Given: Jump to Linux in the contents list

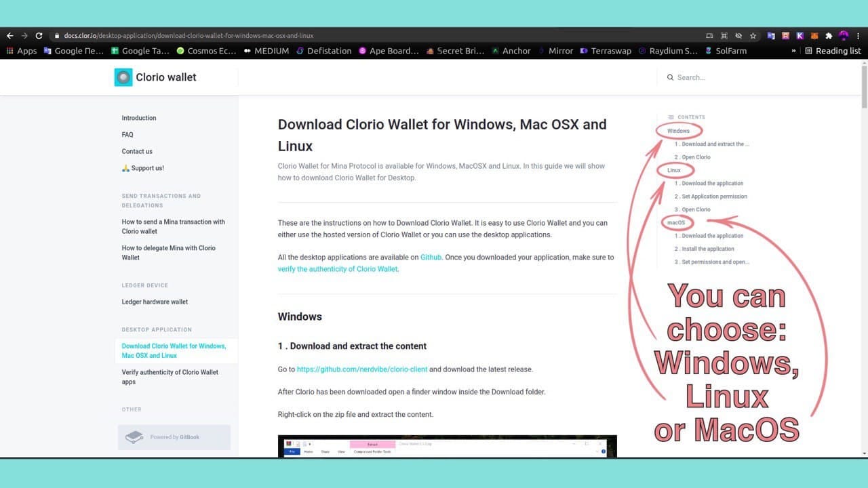Looking at the screenshot, I should [x=674, y=170].
